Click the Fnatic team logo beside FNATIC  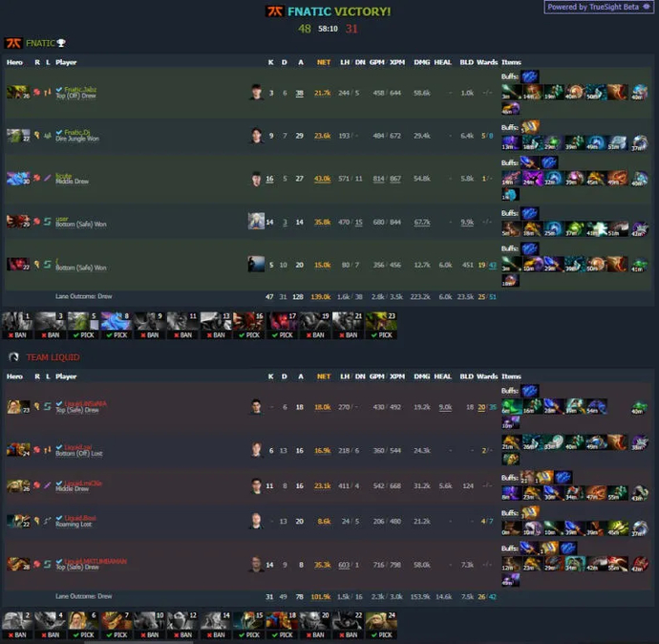13,43
